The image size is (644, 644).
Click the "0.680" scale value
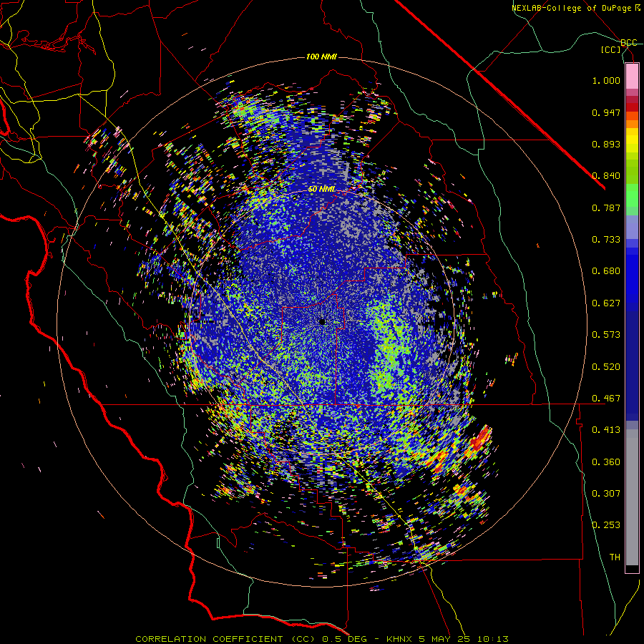pyautogui.click(x=606, y=271)
